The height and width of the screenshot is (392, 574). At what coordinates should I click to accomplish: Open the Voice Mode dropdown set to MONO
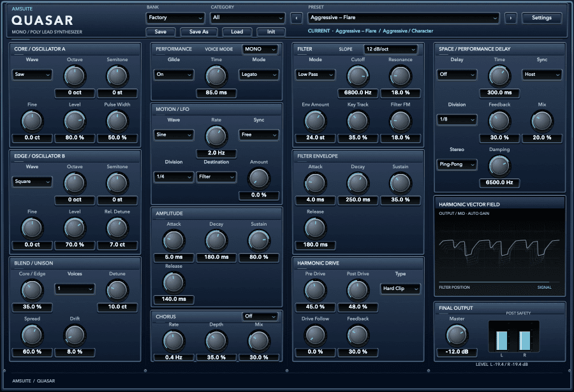pyautogui.click(x=260, y=49)
